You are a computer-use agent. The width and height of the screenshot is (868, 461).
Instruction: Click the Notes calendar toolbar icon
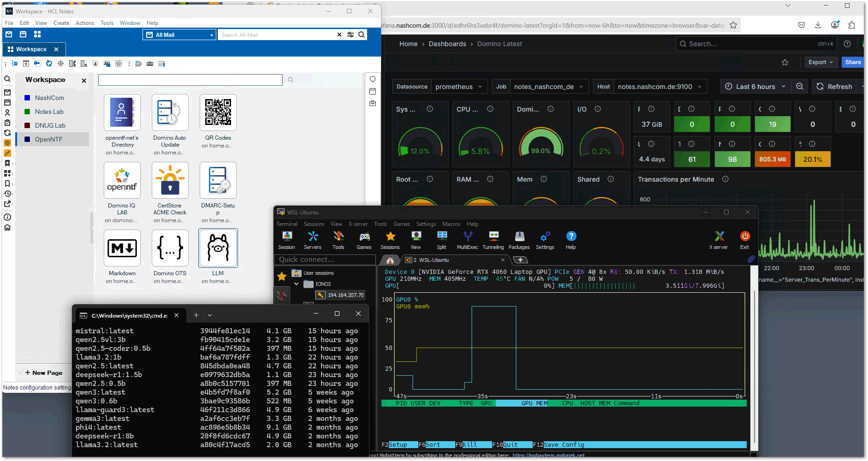tap(23, 35)
